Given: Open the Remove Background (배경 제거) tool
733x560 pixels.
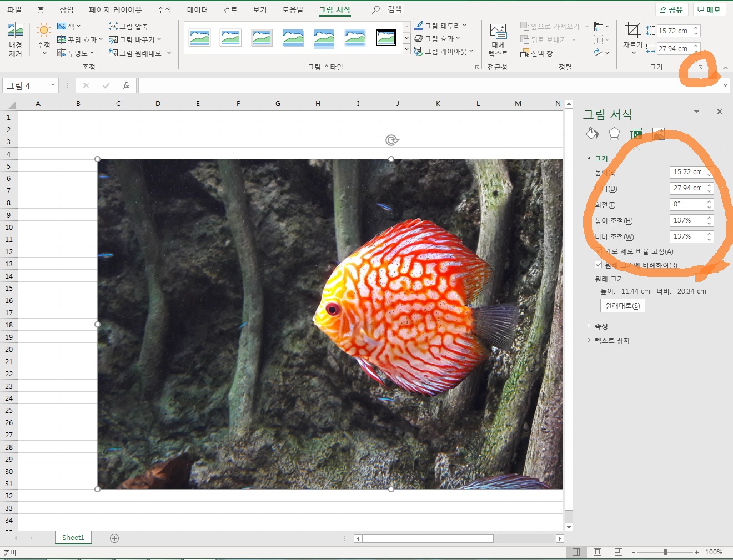Looking at the screenshot, I should coord(16,40).
